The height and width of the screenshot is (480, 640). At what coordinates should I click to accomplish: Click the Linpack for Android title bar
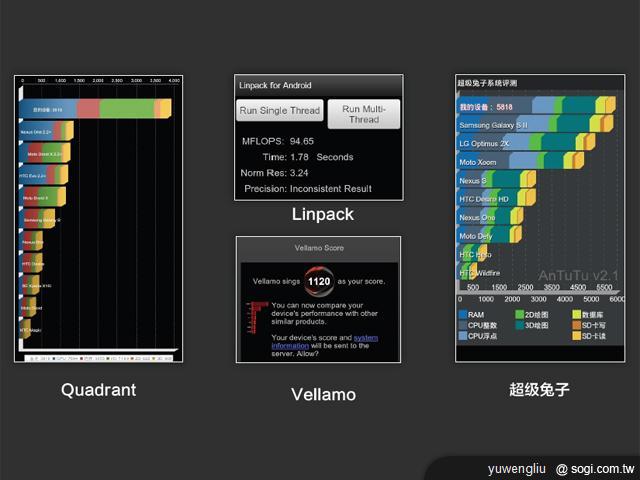pyautogui.click(x=318, y=83)
